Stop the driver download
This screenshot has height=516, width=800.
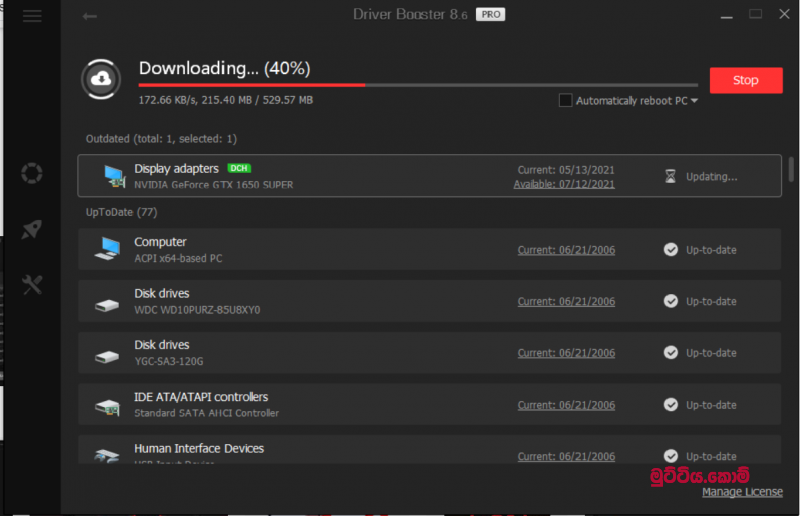pos(745,80)
